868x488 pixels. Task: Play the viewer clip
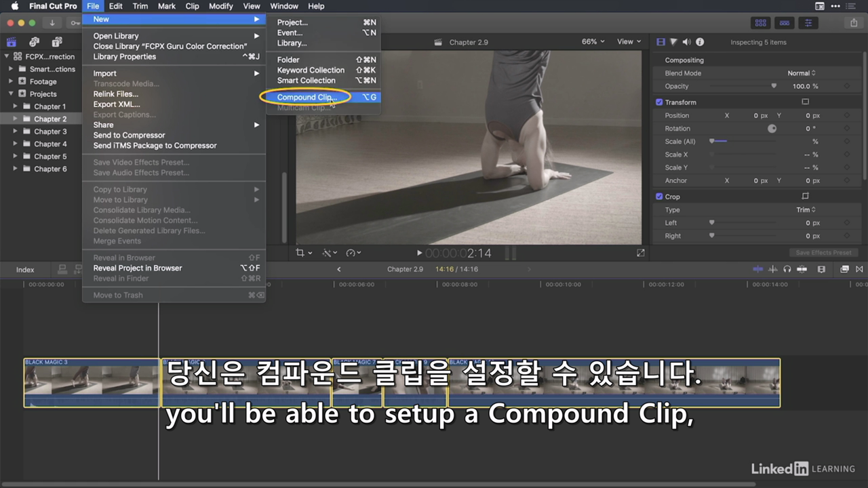(x=419, y=253)
